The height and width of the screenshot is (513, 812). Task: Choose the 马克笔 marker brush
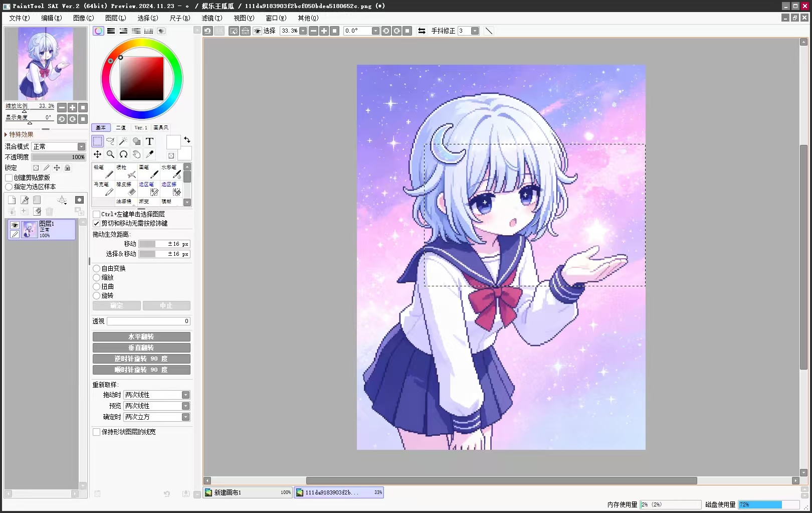point(103,188)
